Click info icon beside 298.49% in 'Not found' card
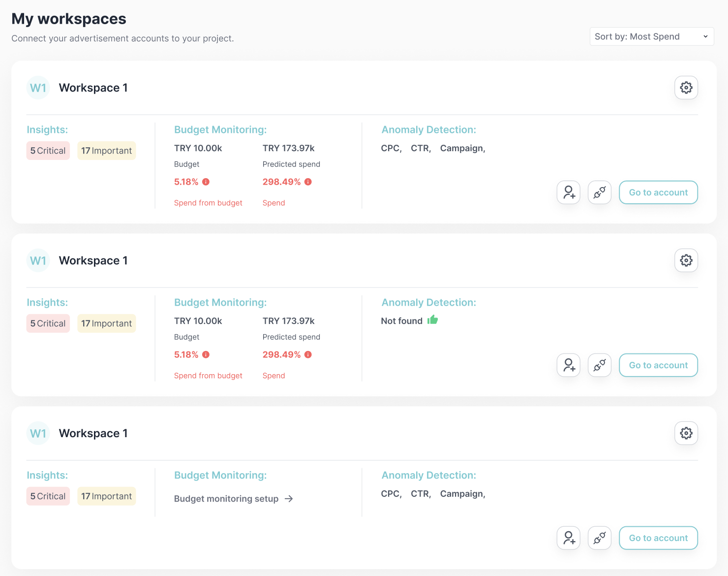 coord(308,354)
